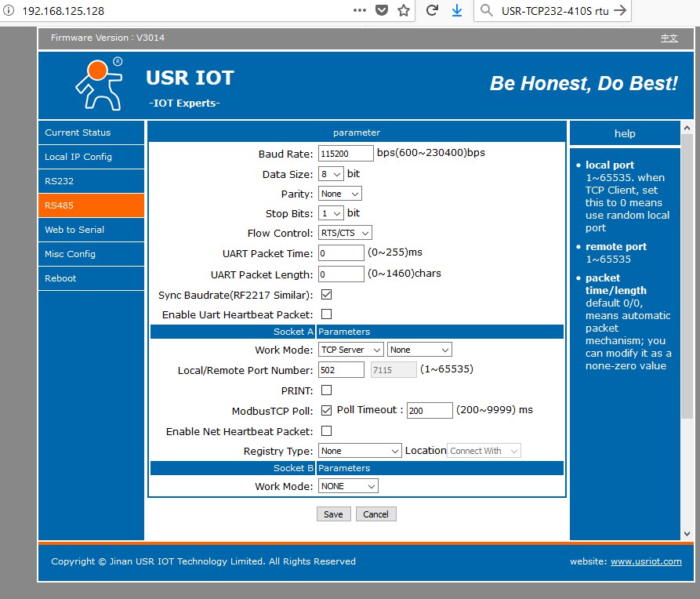
Task: Save the serial parameters
Action: coord(333,514)
